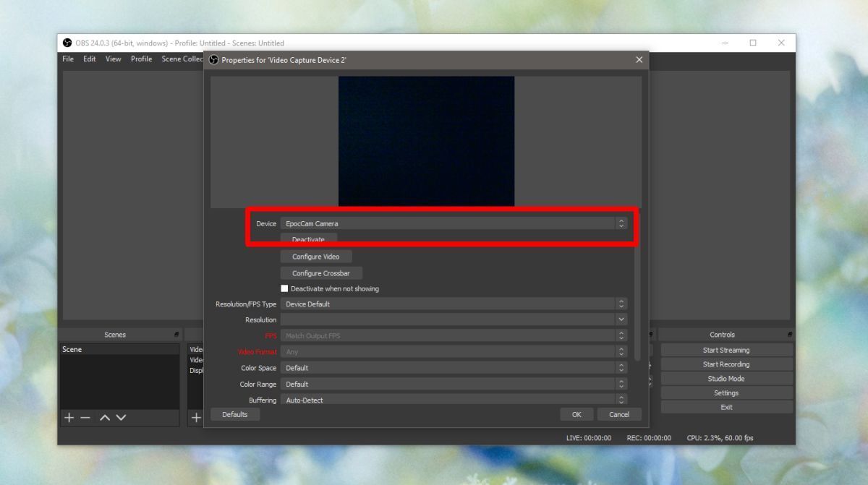Add a source with plus icon
Viewport: 868px width, 485px height.
[195, 418]
